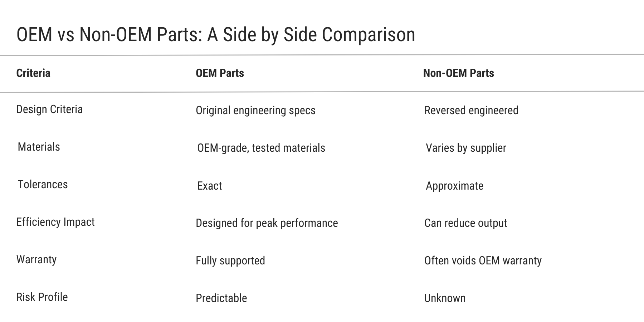The width and height of the screenshot is (644, 322).
Task: Click the Exact tolerance cell
Action: pyautogui.click(x=210, y=186)
